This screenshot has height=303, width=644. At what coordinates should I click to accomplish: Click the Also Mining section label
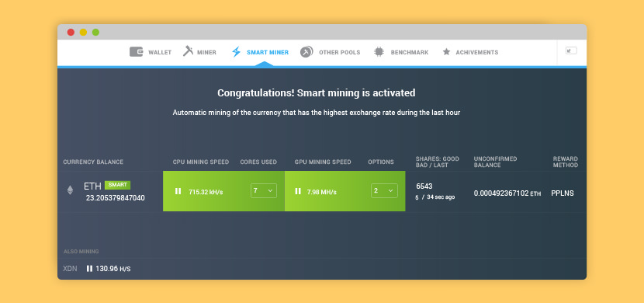click(x=81, y=252)
